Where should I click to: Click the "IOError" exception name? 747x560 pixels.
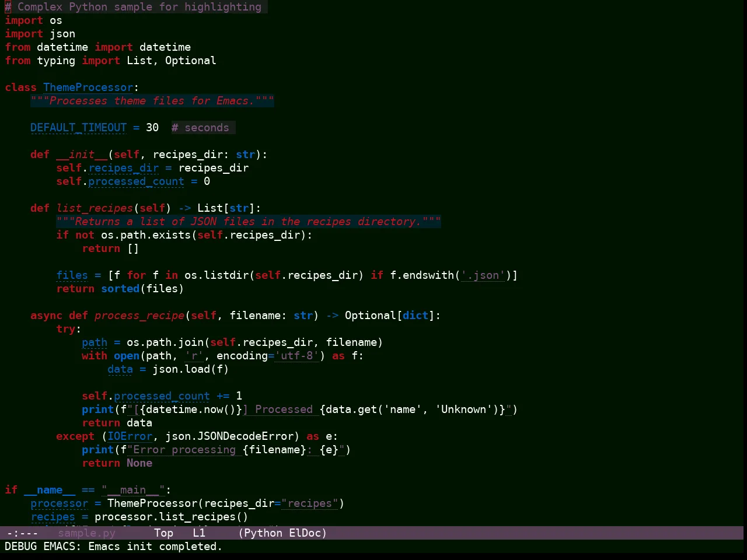(130, 436)
